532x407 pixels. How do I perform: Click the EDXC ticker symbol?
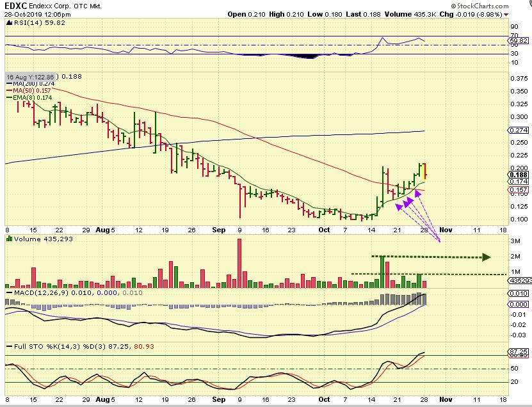[15, 5]
